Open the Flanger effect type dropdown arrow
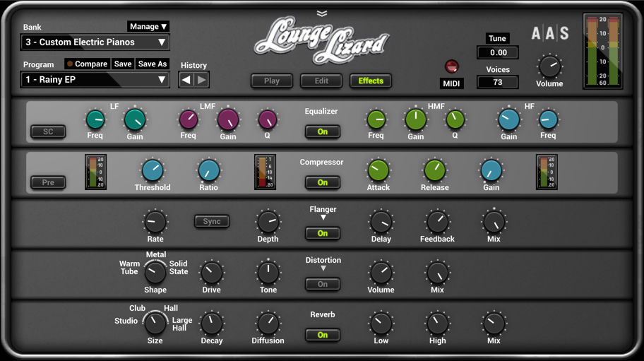Screen dimensions: 644x361 click(323, 218)
